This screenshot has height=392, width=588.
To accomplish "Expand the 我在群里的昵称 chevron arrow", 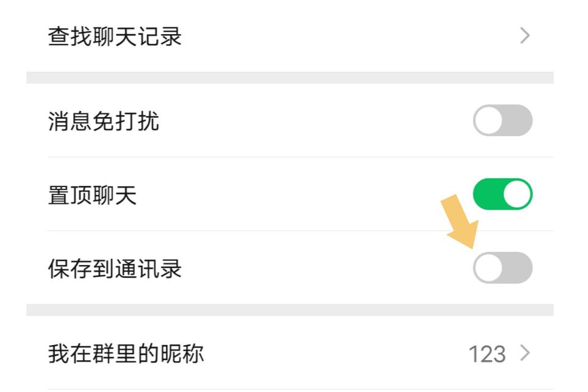I will coord(525,354).
